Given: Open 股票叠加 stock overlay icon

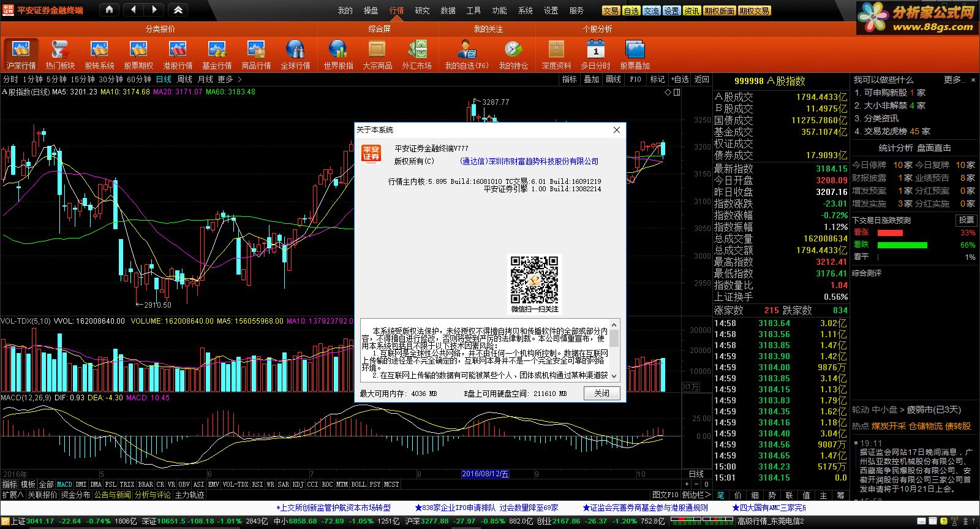Looking at the screenshot, I should [x=635, y=55].
